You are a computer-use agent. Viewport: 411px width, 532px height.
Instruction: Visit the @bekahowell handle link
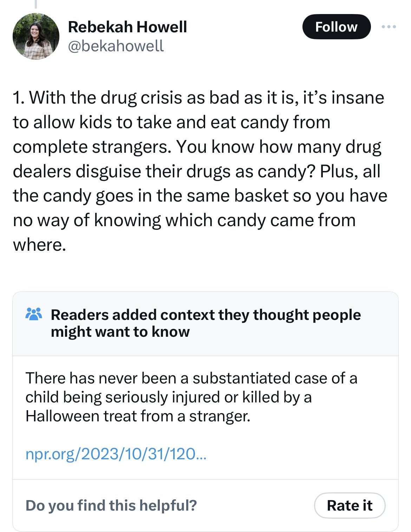[116, 46]
